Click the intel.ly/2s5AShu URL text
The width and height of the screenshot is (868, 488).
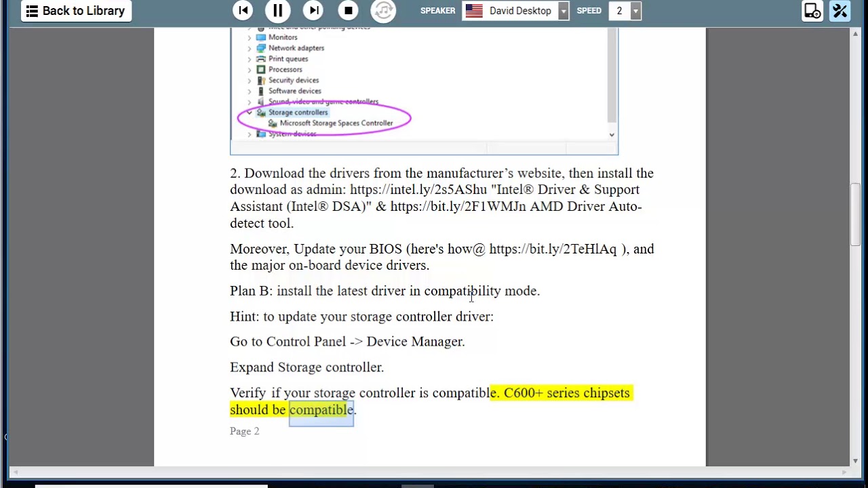point(418,190)
